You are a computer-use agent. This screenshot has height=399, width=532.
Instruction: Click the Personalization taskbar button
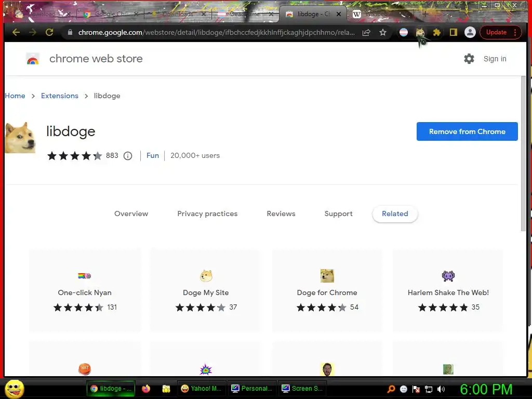pos(252,389)
